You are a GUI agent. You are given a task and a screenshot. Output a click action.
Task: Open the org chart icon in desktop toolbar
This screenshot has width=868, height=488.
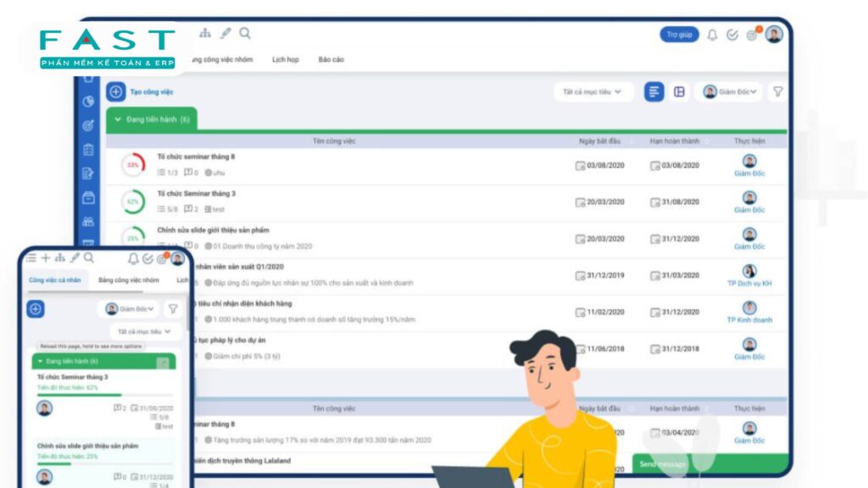[205, 33]
